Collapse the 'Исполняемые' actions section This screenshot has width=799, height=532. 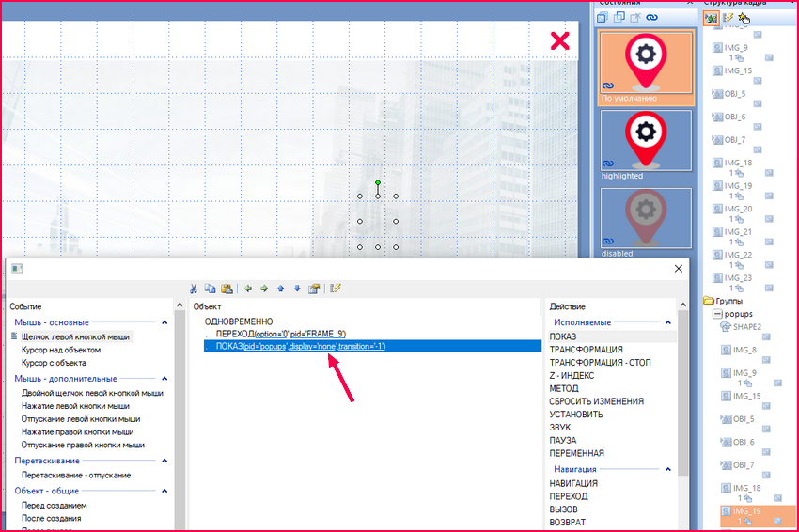coord(668,322)
